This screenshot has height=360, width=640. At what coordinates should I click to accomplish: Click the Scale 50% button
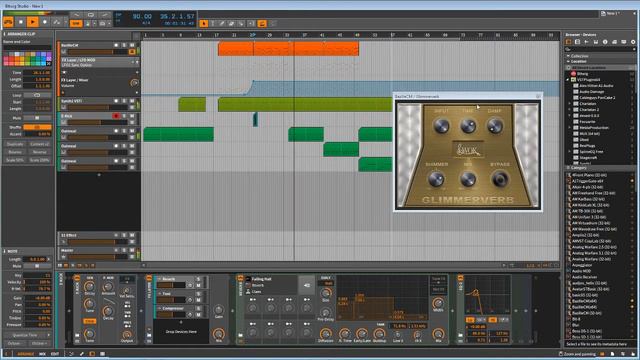[15, 160]
